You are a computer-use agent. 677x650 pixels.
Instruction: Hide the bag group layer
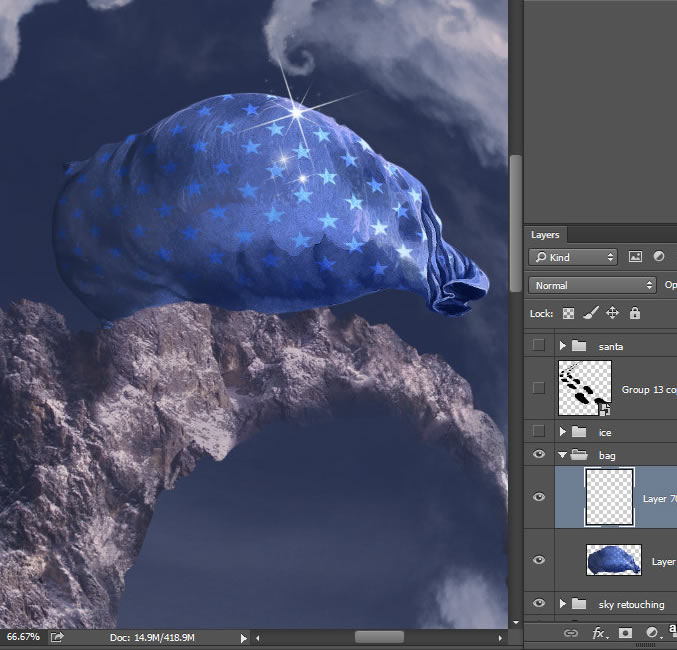[540, 455]
